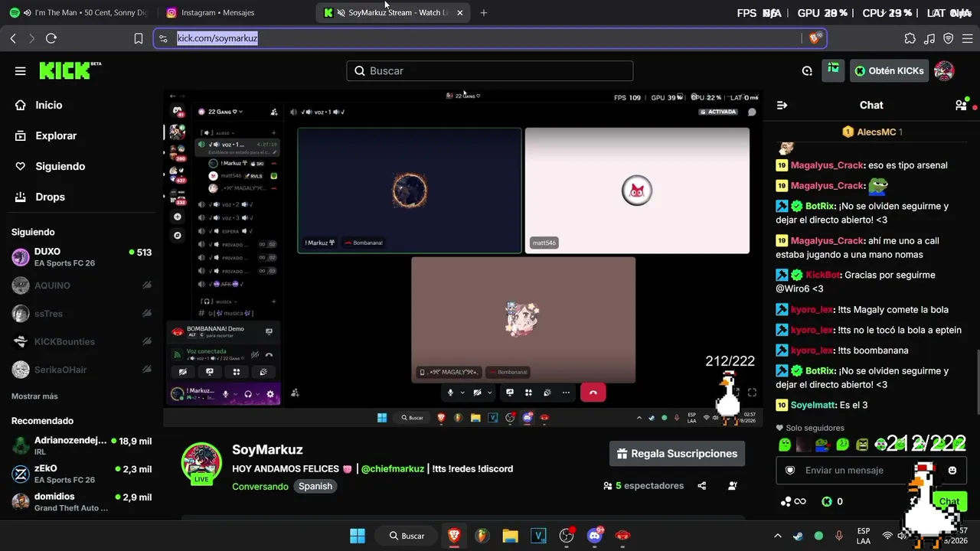Open followed channel DUXO
The height and width of the screenshot is (551, 980).
pos(81,256)
